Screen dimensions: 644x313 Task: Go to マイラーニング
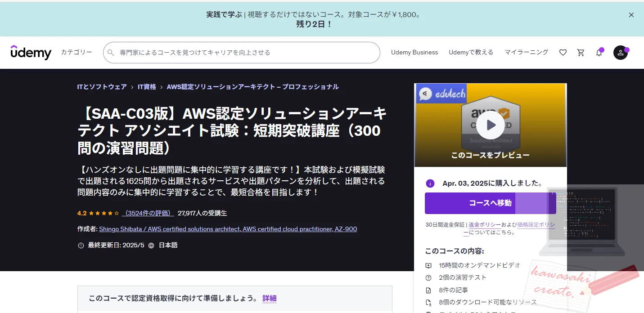click(x=526, y=52)
